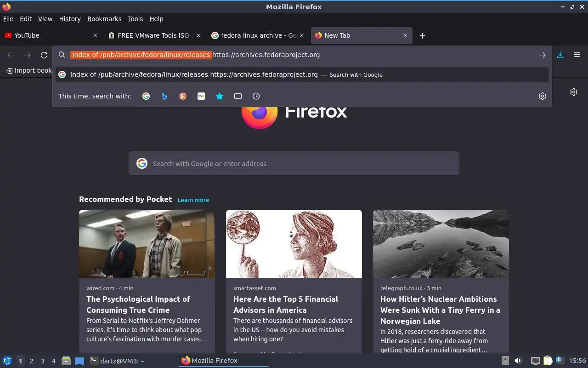Open the Lubuntu start menu
Viewport: 588px width, 368px height.
pyautogui.click(x=7, y=361)
